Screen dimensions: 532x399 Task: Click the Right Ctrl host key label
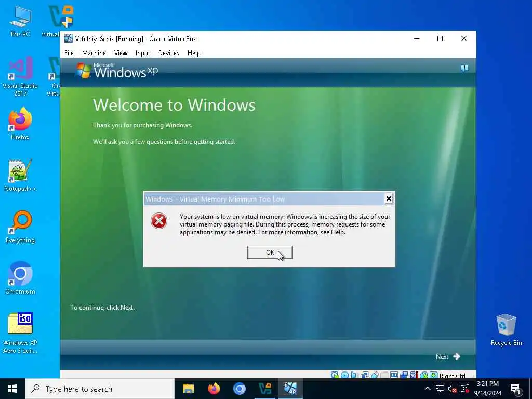(453, 376)
